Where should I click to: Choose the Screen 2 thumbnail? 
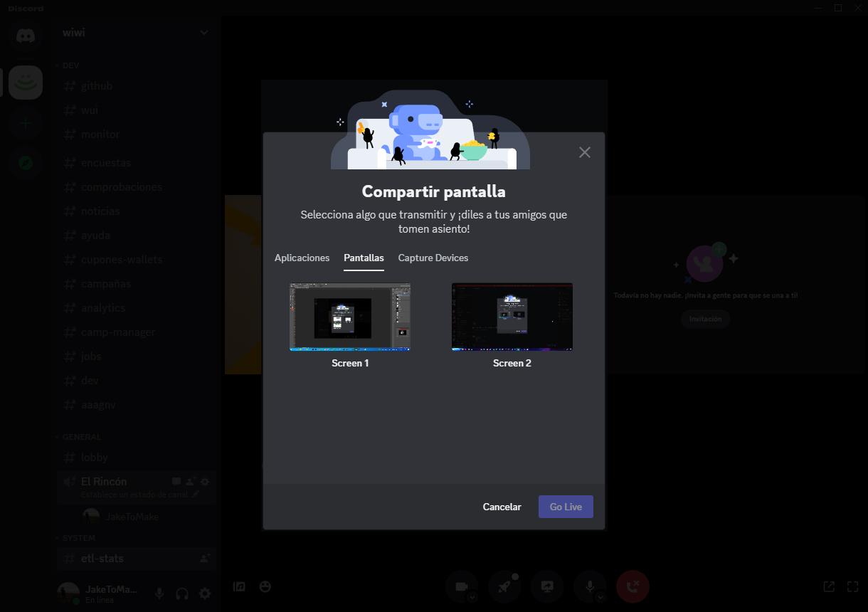click(512, 317)
